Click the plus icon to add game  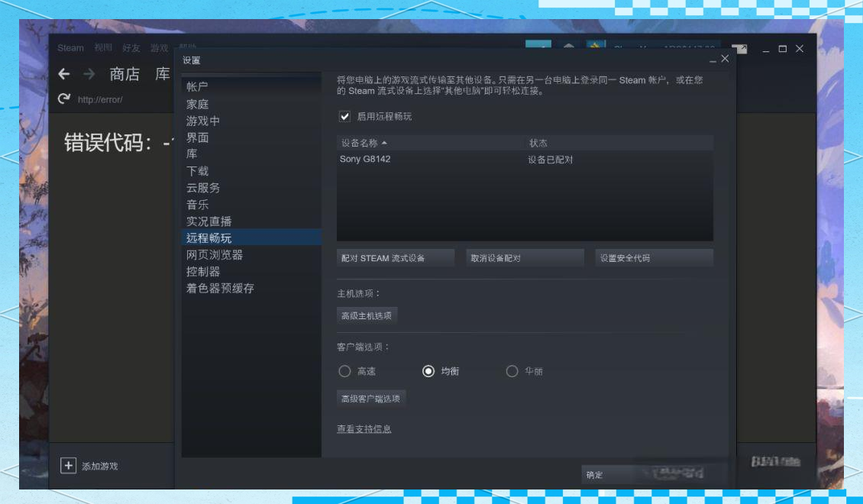[x=69, y=466]
